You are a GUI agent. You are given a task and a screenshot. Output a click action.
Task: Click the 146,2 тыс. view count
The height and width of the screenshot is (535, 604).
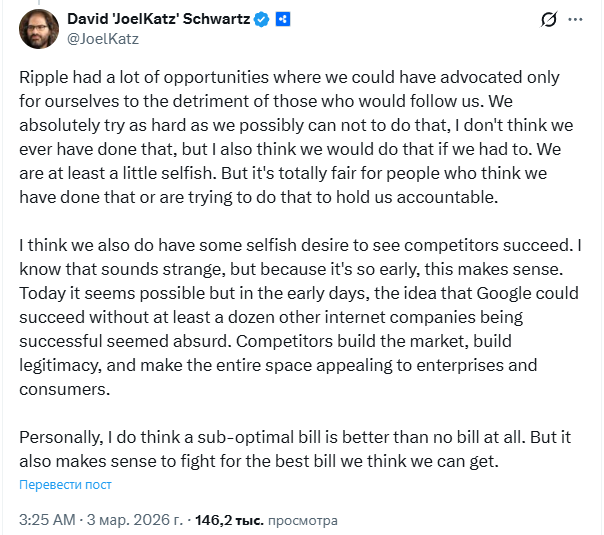(228, 520)
